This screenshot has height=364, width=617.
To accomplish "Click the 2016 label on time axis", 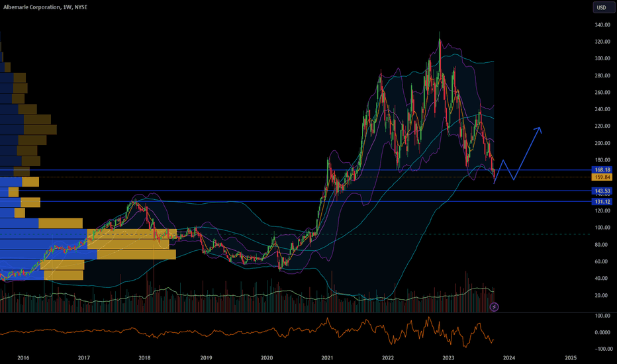I will tap(23, 357).
